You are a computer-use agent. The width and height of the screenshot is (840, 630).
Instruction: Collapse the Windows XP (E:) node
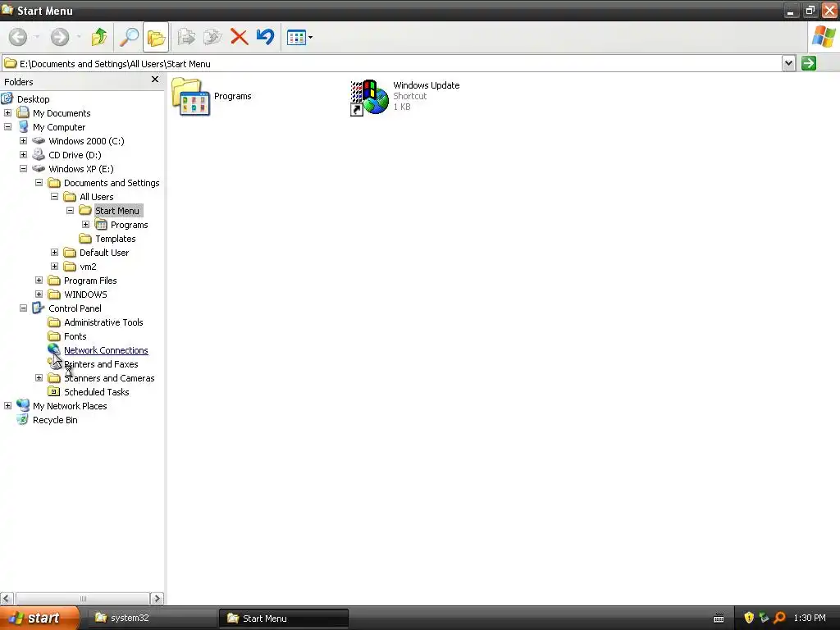pyautogui.click(x=23, y=169)
